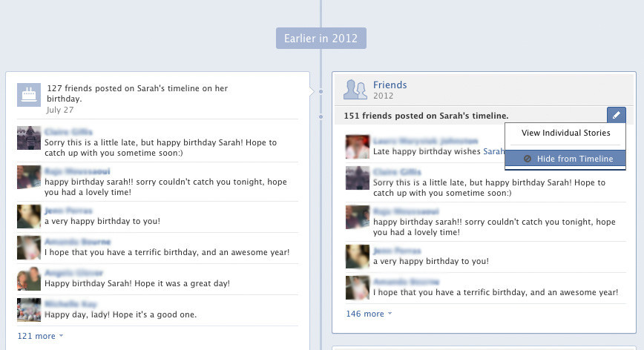
Task: Click poster name above 'Late happy birthday wishes'
Action: click(x=426, y=141)
